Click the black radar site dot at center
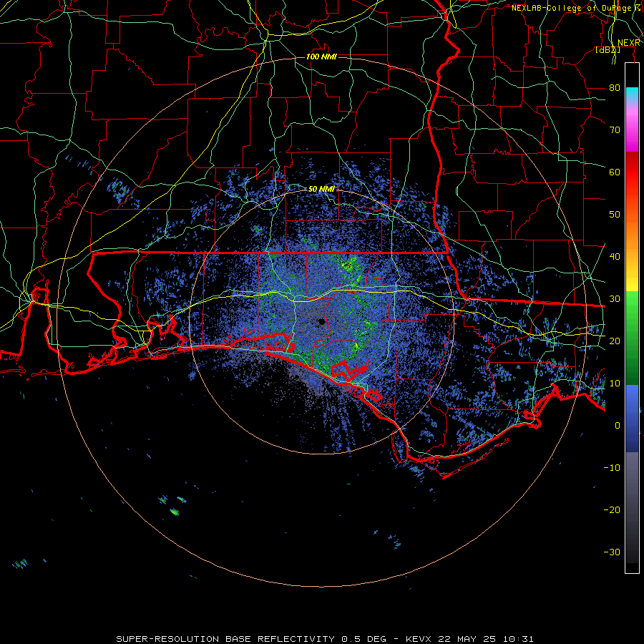This screenshot has width=644, height=644. click(x=322, y=322)
